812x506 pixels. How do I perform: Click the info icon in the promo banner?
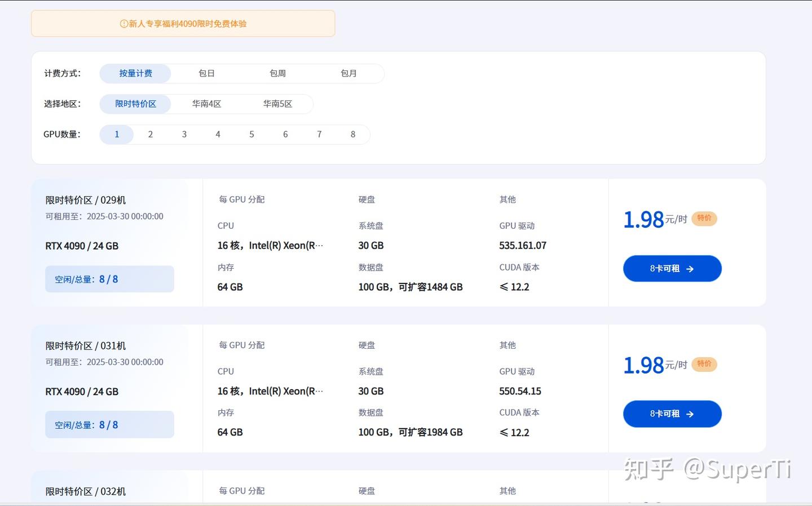(122, 24)
